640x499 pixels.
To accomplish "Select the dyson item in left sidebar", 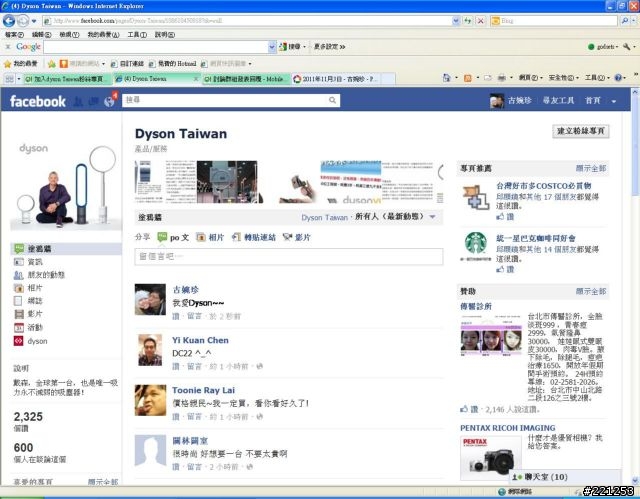I will pyautogui.click(x=31, y=341).
